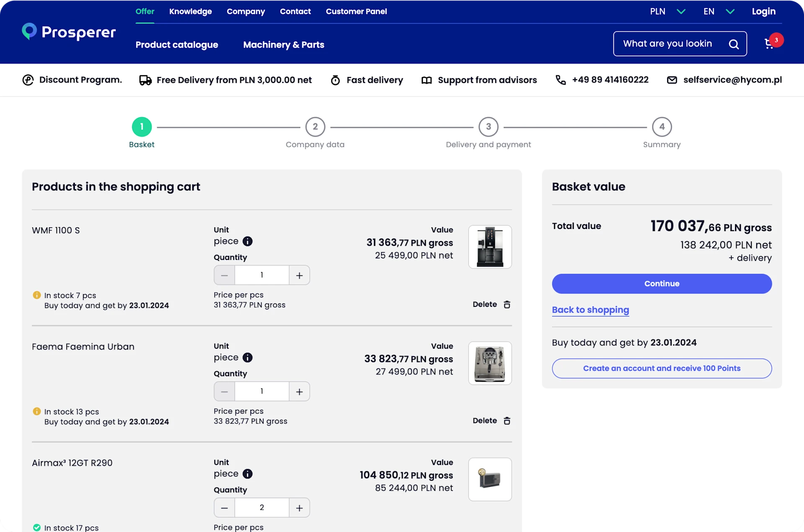Click the phone icon next to the number
Image resolution: width=804 pixels, height=532 pixels.
560,80
